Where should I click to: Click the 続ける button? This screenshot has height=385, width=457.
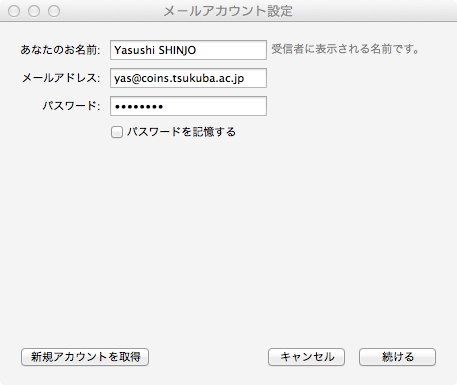(397, 357)
